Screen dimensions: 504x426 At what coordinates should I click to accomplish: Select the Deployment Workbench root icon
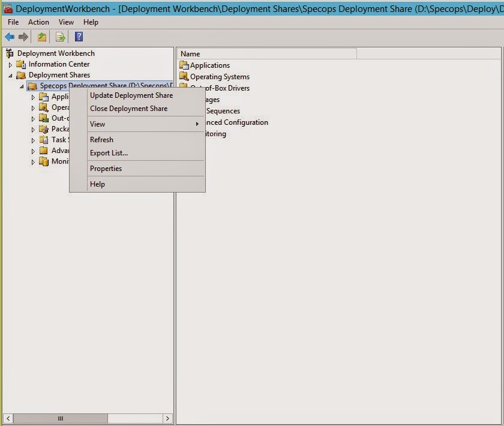pos(10,53)
